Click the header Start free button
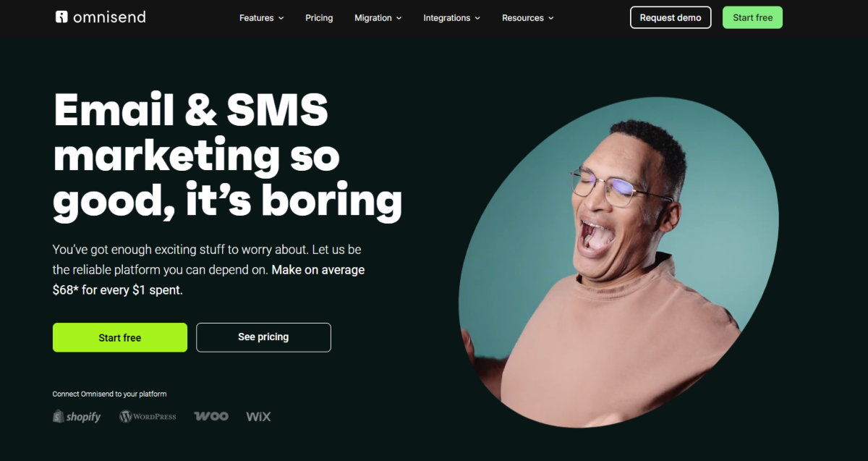 click(x=752, y=17)
